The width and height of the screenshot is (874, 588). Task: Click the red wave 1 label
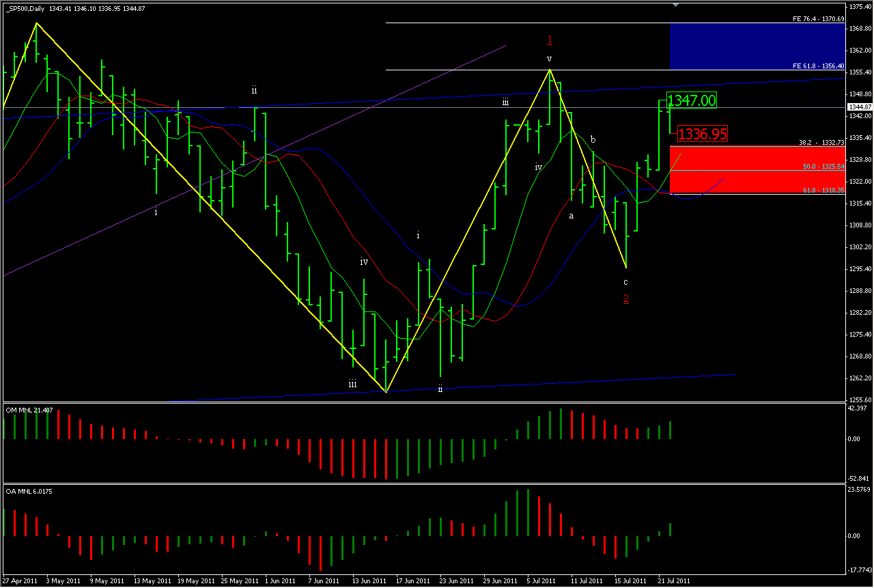[x=550, y=40]
